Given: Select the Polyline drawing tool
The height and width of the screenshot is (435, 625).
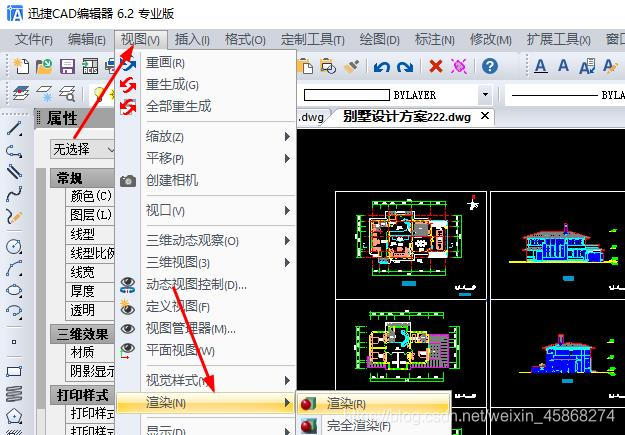Looking at the screenshot, I should coord(14,151).
